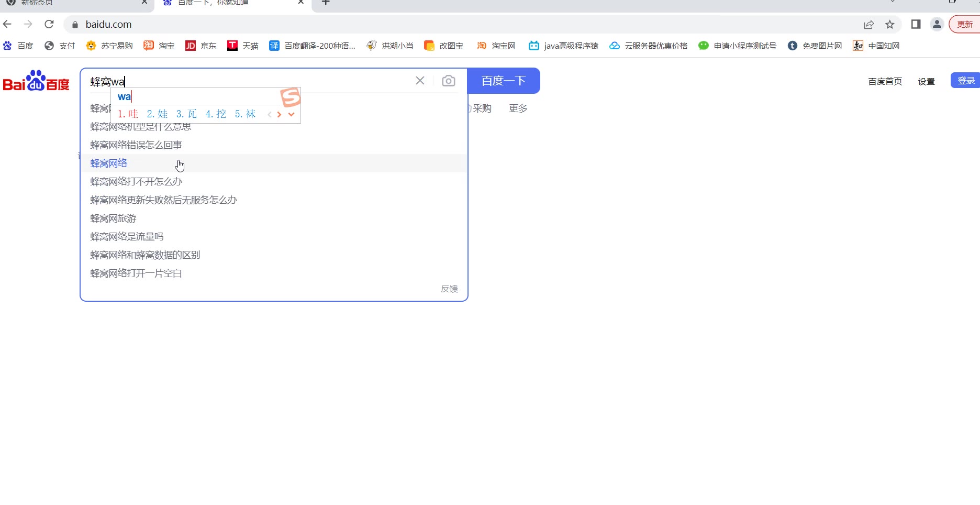Choose IME candidate 2 娃
980x505 pixels.
point(158,114)
